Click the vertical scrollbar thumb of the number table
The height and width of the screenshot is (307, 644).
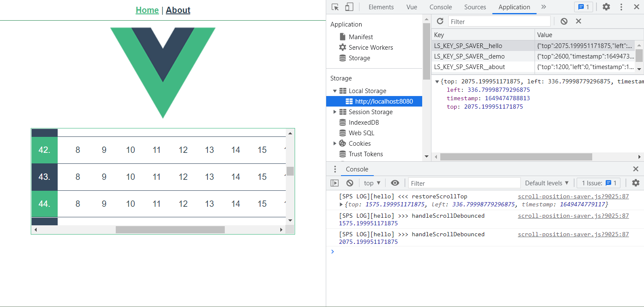290,171
